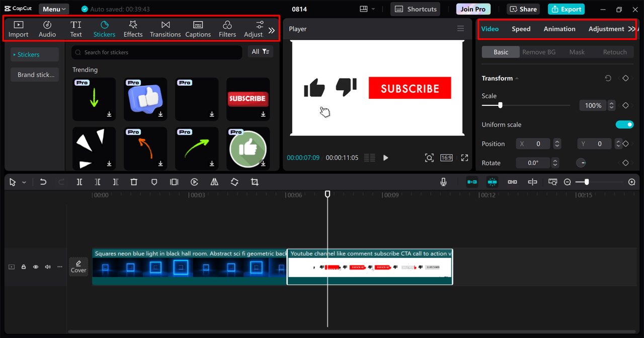Add a marker with the shield icon
The image size is (644, 338).
point(154,182)
